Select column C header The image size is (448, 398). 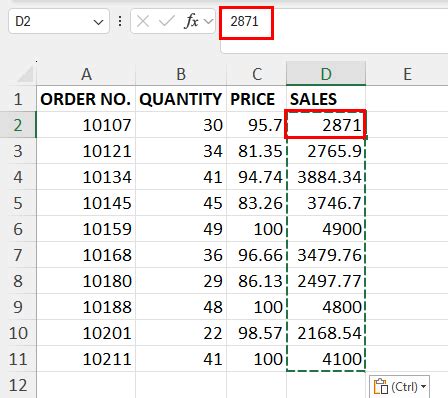256,74
